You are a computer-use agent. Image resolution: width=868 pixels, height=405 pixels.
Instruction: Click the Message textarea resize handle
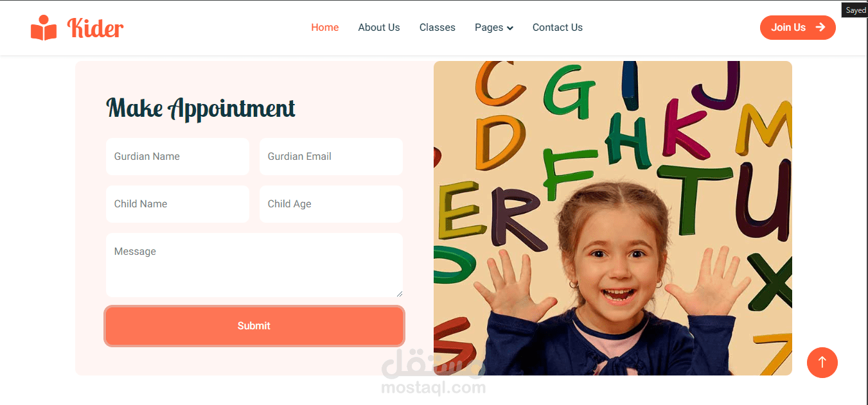[399, 293]
